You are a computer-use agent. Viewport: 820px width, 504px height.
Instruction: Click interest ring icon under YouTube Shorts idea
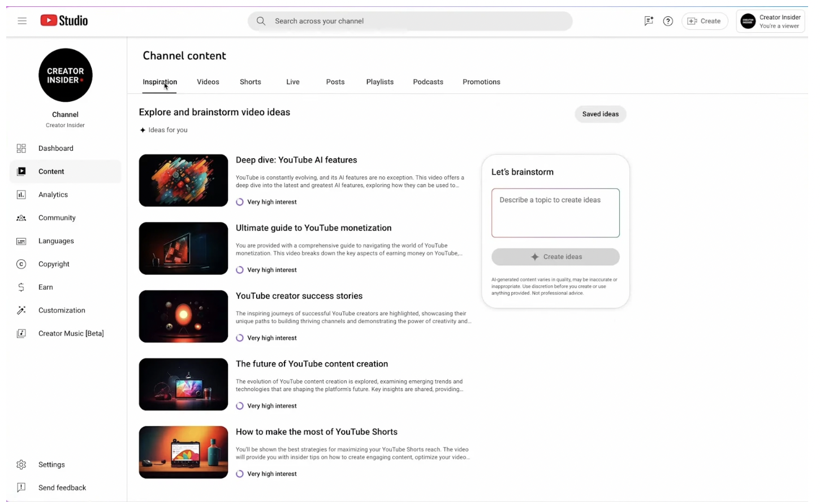coord(240,474)
